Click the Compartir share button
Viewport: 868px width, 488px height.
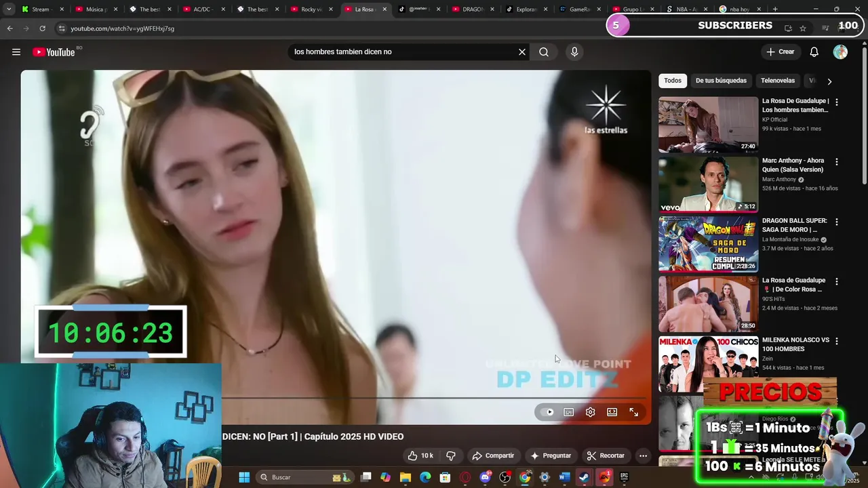493,455
